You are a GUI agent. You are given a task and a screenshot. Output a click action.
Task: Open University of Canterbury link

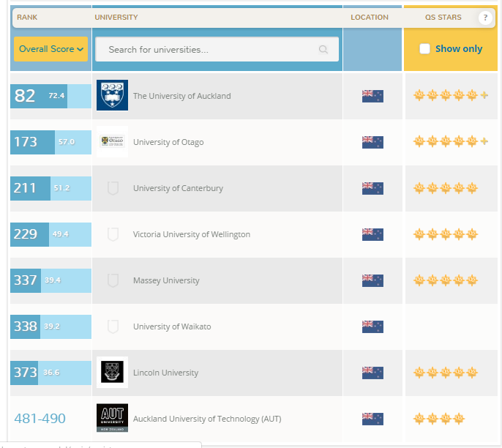tap(178, 188)
